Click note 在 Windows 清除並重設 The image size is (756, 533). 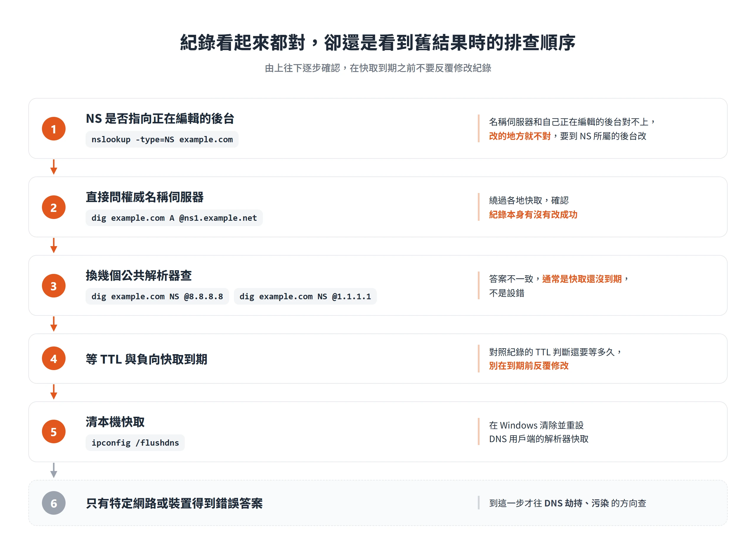536,425
